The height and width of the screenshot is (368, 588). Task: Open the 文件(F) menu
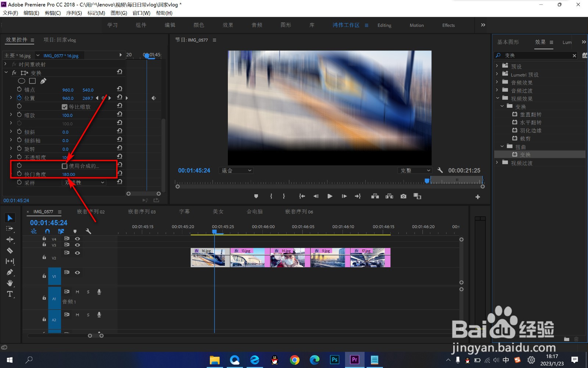tap(10, 13)
